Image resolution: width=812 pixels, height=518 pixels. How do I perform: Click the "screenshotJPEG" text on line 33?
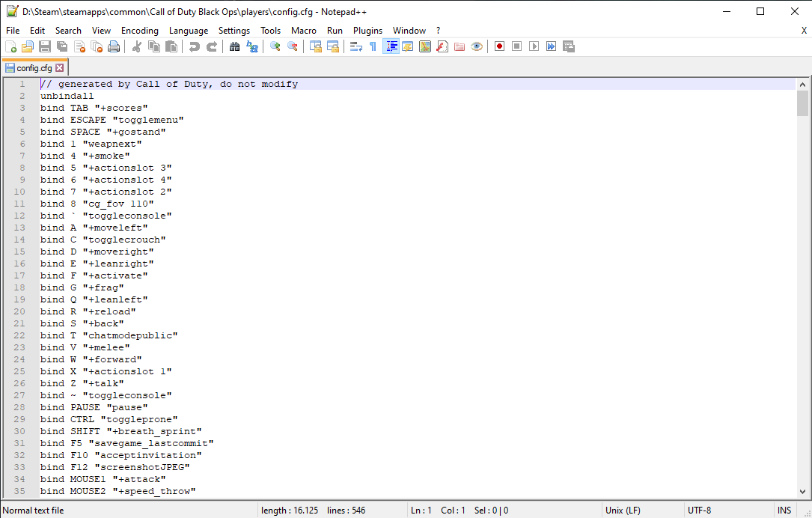pos(142,467)
